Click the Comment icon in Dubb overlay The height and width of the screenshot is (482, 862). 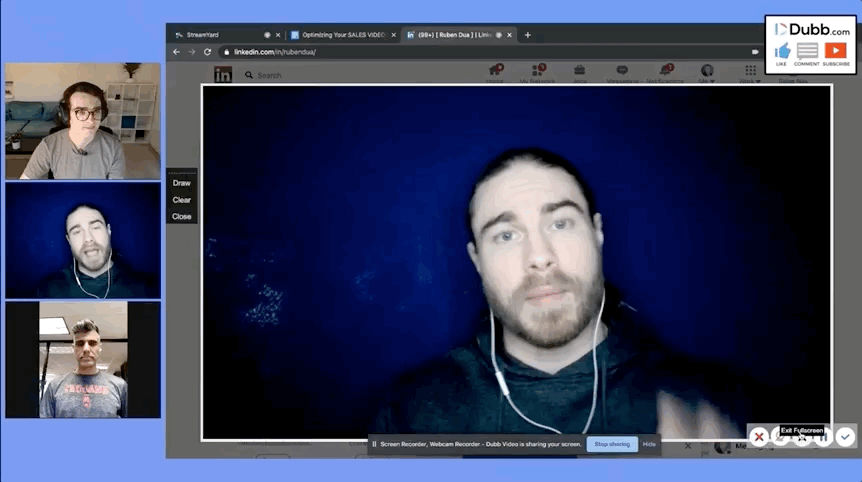(807, 51)
